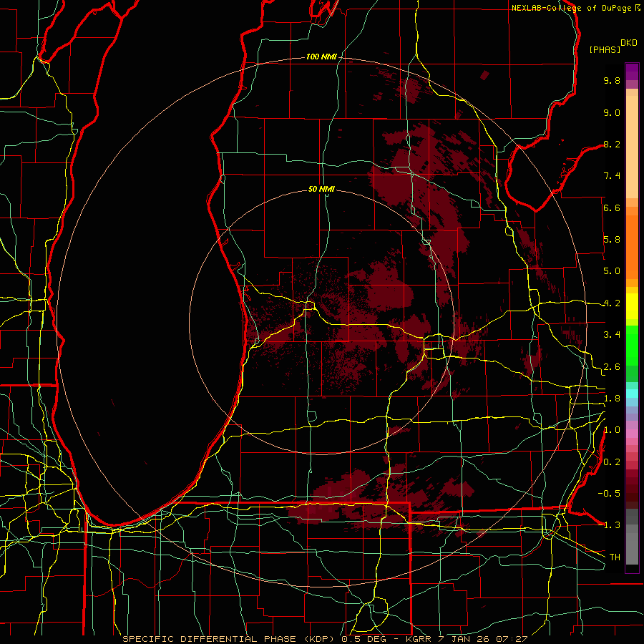Pick the pink segment of the color scale

632,434
